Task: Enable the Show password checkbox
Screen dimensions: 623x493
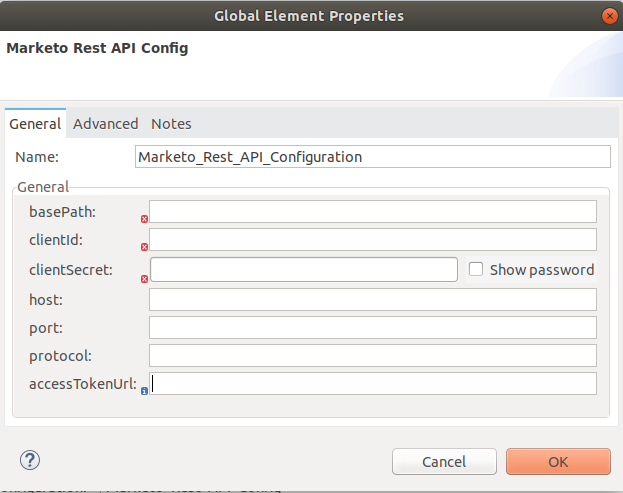Action: [477, 269]
